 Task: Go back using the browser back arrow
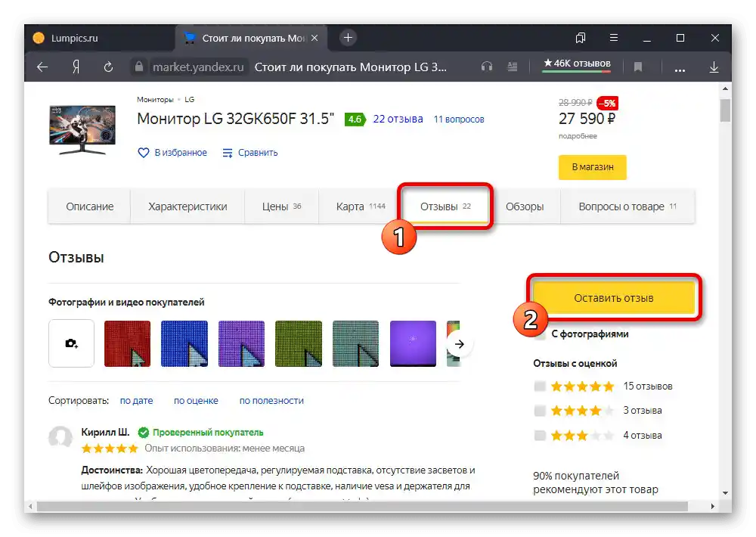point(42,67)
